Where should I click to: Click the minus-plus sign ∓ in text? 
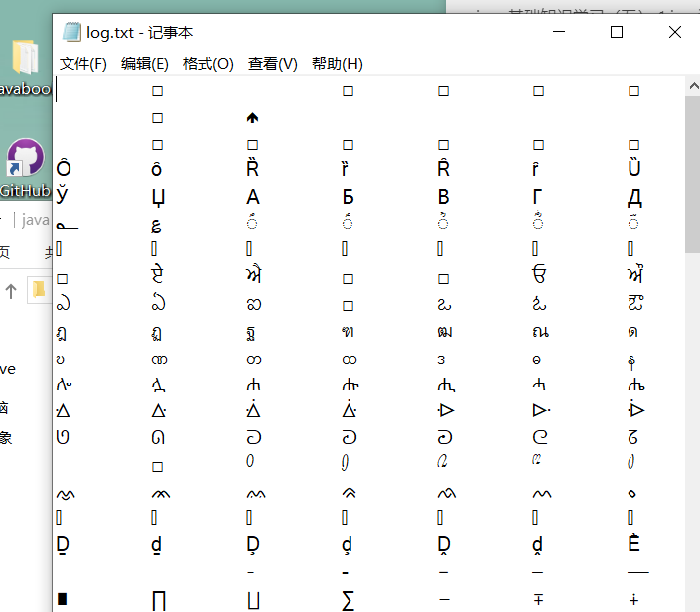click(538, 599)
